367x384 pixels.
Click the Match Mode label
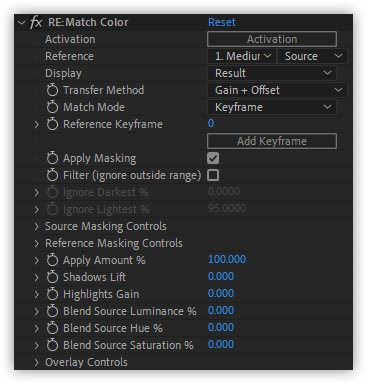(x=94, y=107)
